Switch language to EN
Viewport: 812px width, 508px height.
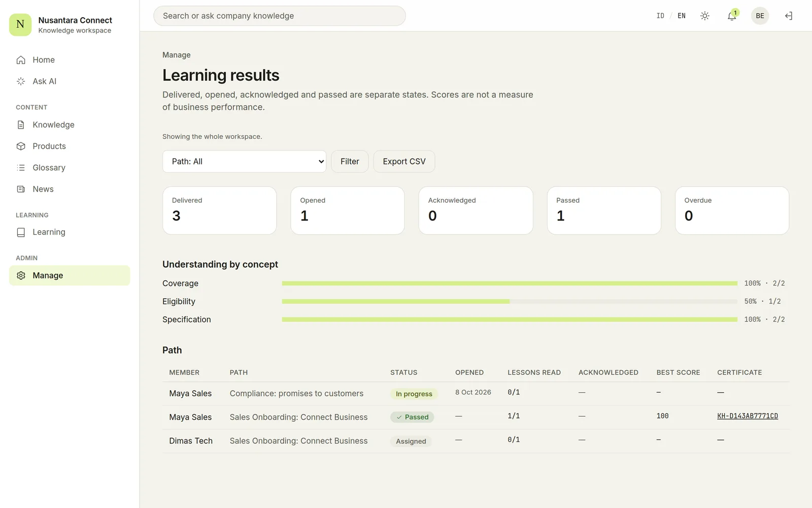click(682, 16)
